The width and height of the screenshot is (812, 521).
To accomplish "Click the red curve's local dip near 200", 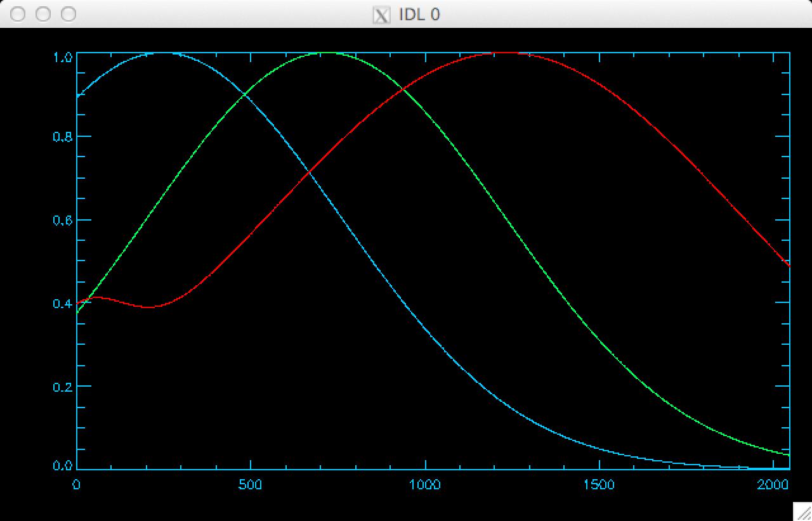I will tap(147, 307).
